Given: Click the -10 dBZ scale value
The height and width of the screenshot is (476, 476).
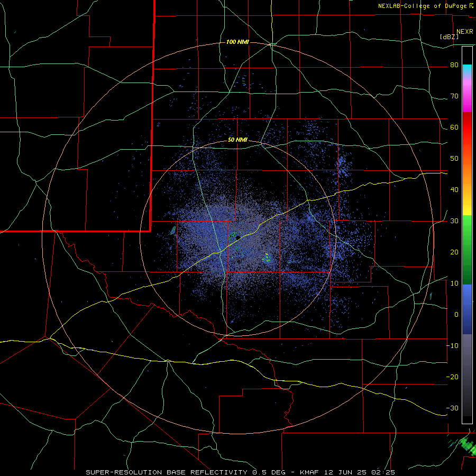Looking at the screenshot, I should click(x=452, y=346).
